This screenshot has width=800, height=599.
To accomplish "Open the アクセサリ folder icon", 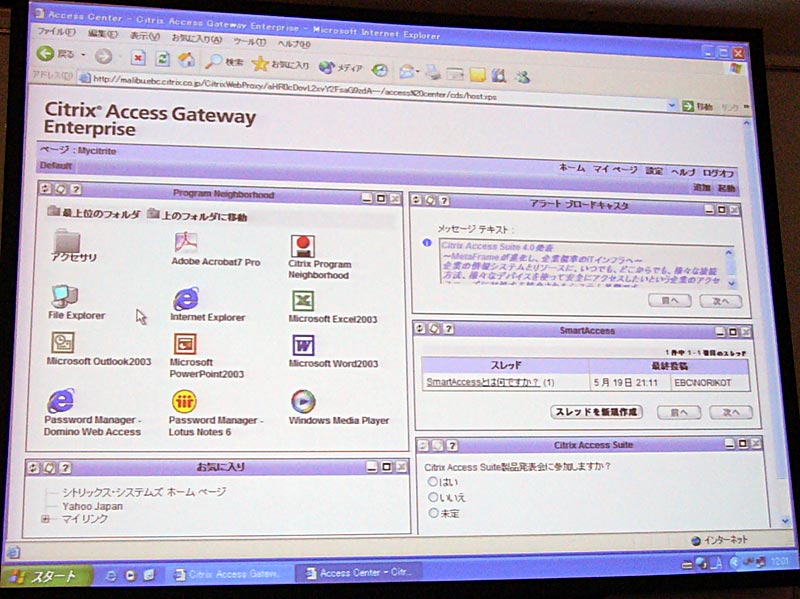I will (x=67, y=242).
